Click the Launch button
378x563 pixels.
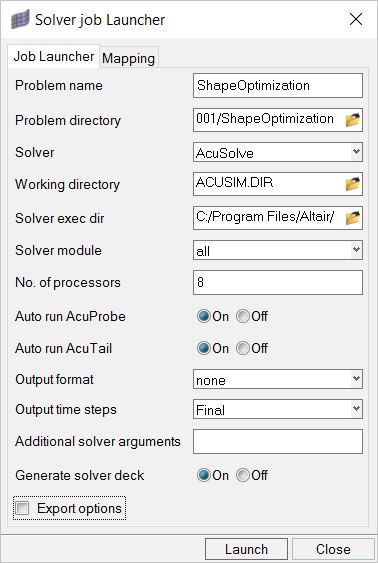pyautogui.click(x=246, y=549)
